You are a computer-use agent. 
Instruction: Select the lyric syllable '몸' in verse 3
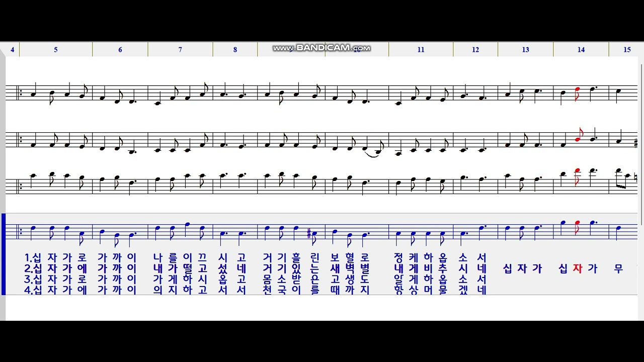click(268, 279)
